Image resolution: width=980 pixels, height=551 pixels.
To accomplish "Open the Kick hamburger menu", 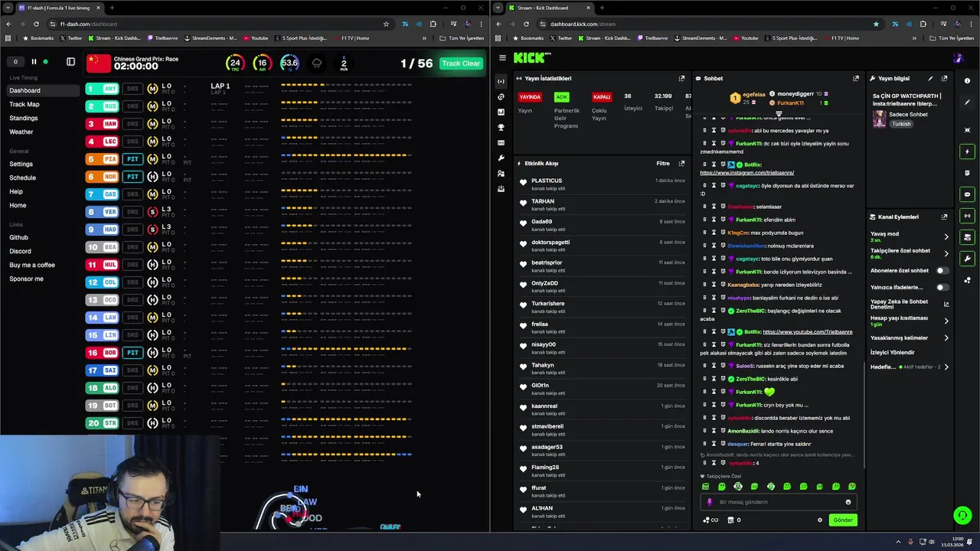I will pos(502,57).
